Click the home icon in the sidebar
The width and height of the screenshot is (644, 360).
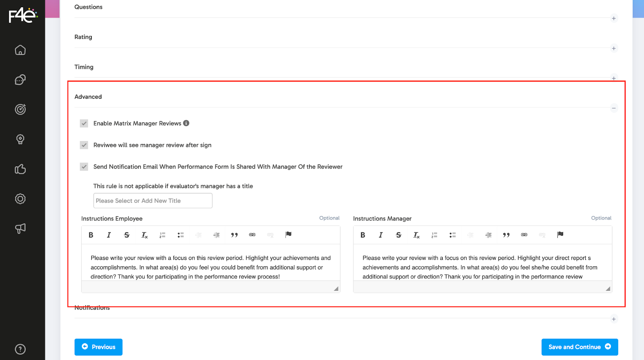click(x=20, y=50)
